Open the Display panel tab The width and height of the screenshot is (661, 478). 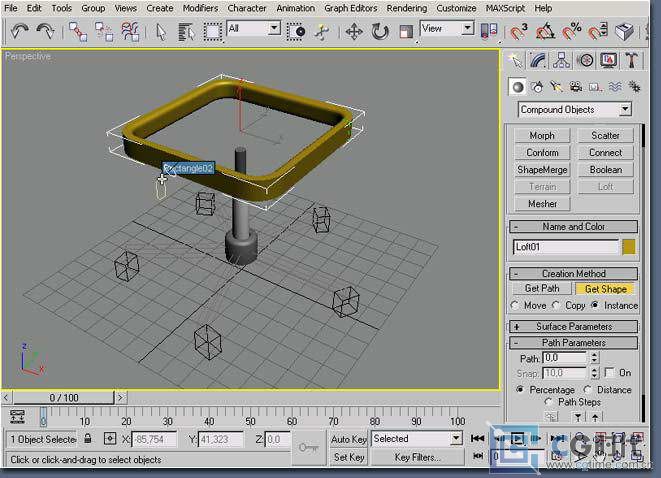[x=608, y=61]
